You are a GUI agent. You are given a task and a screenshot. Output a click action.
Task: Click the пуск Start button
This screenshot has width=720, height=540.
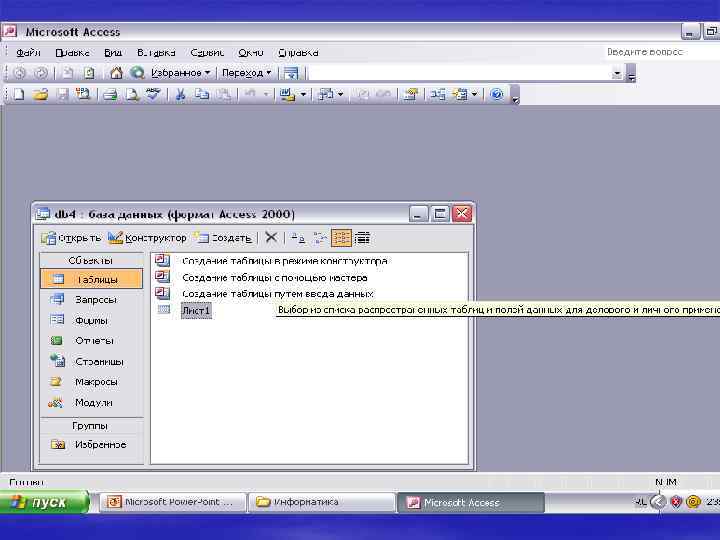point(44,502)
